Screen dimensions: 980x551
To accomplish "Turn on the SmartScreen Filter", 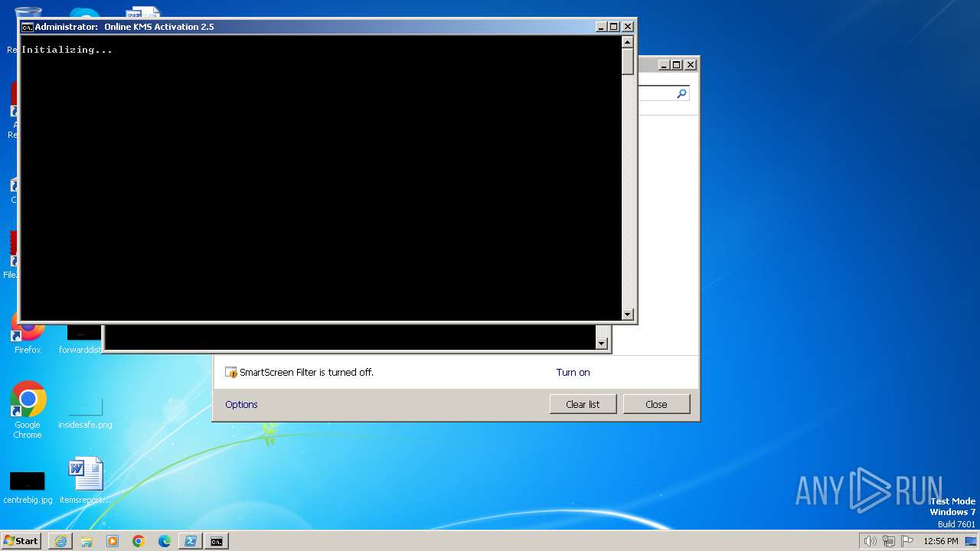I will click(x=573, y=373).
